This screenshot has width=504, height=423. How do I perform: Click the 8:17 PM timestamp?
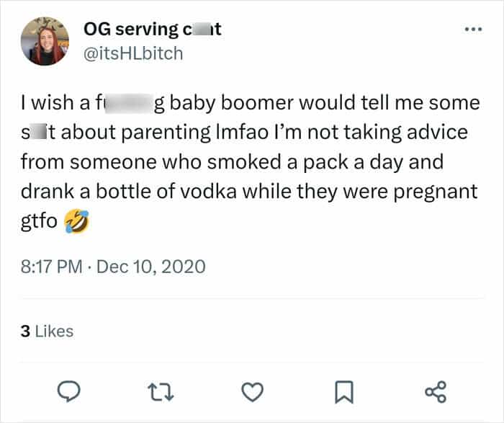(52, 267)
